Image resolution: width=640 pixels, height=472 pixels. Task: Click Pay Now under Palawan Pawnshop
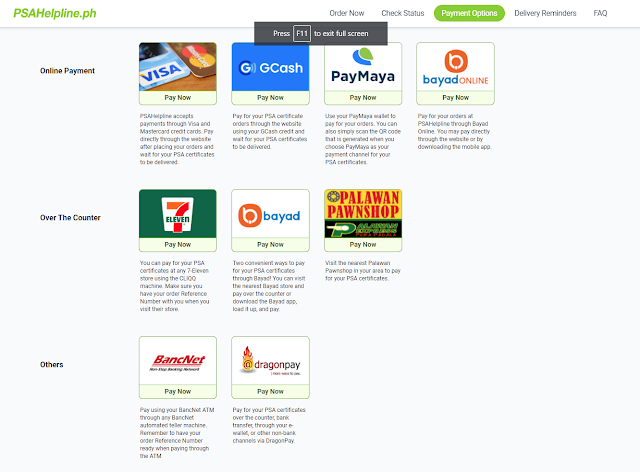[x=363, y=245]
